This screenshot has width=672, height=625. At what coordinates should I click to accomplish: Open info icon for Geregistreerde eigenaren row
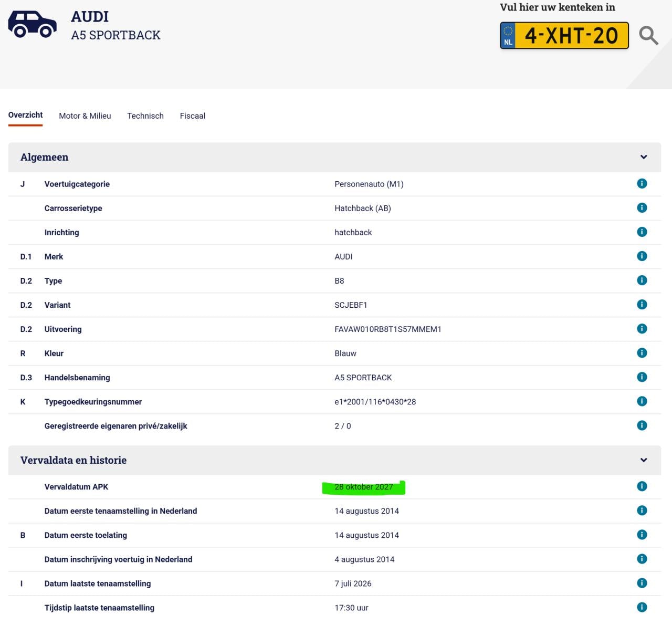(642, 425)
